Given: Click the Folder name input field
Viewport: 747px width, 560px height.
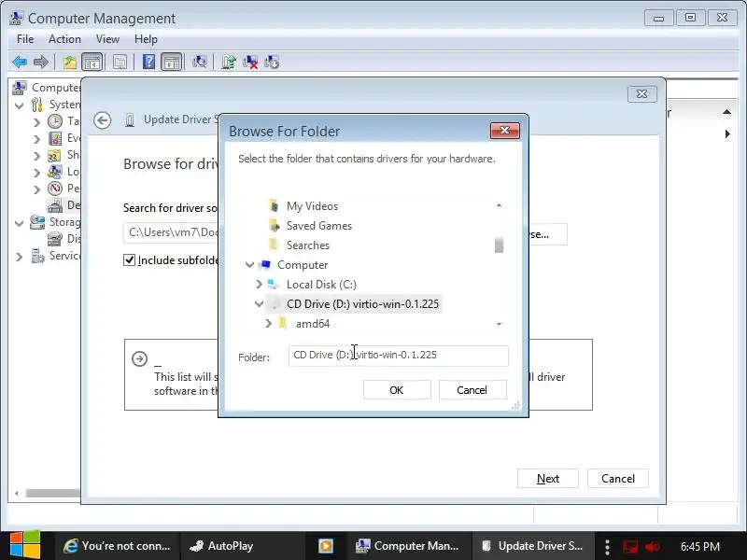Looking at the screenshot, I should [x=399, y=356].
